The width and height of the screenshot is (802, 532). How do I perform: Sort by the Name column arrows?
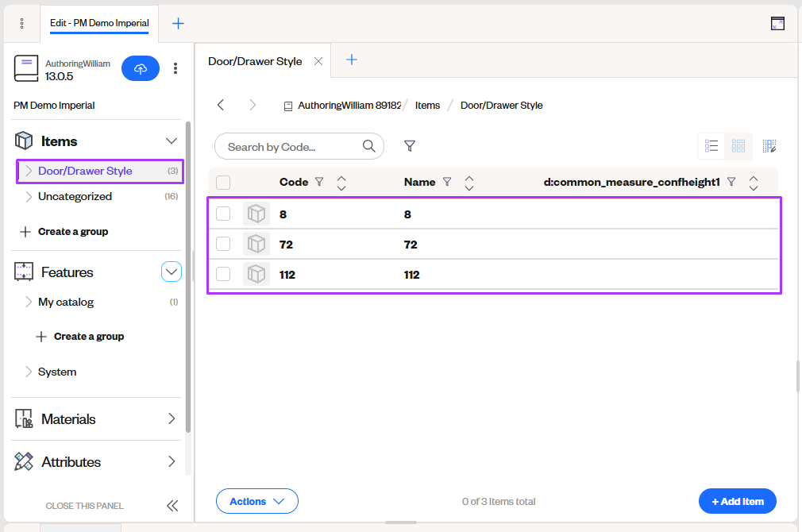click(469, 183)
